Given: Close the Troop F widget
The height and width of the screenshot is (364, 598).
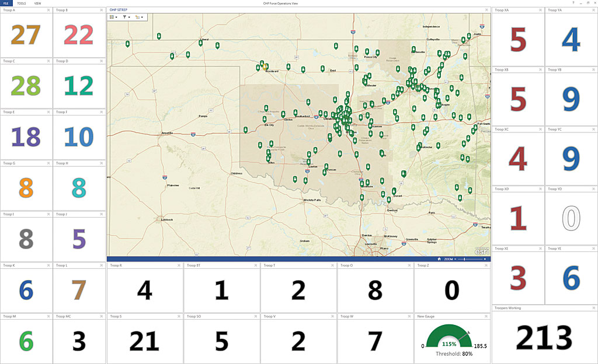Looking at the screenshot, I should pos(102,112).
